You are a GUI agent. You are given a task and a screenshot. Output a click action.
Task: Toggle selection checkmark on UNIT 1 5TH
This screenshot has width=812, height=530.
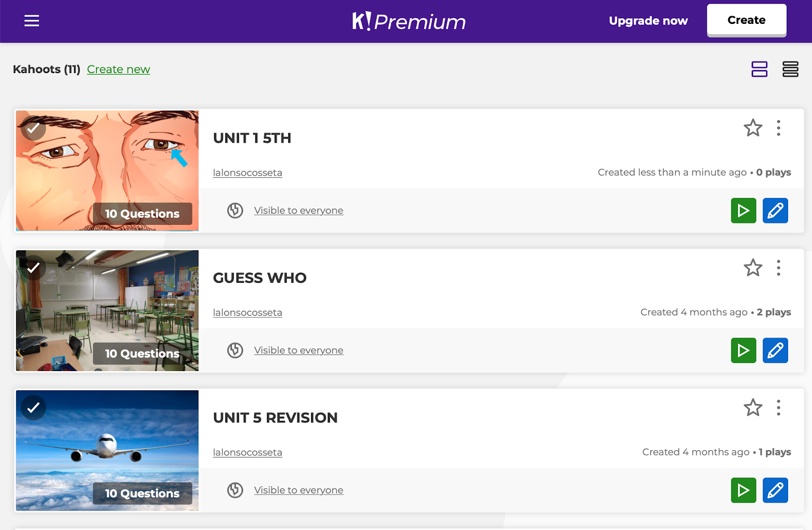33,128
